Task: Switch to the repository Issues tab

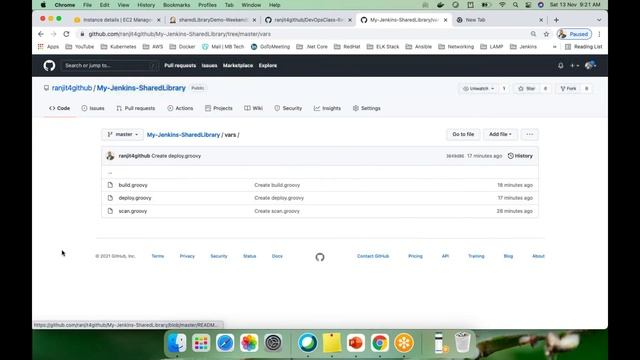Action: pos(93,108)
